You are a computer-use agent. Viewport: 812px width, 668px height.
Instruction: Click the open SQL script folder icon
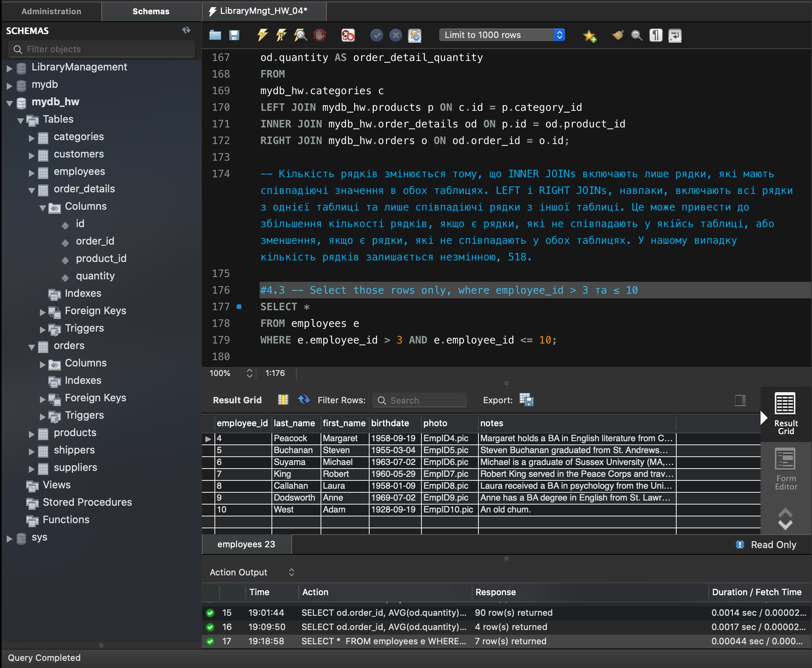[x=215, y=35]
